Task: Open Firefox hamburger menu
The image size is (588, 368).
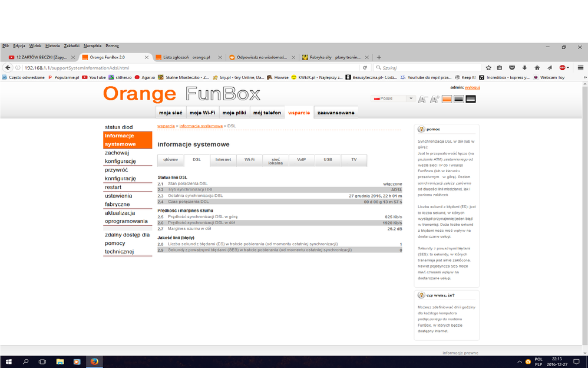Action: click(x=580, y=68)
